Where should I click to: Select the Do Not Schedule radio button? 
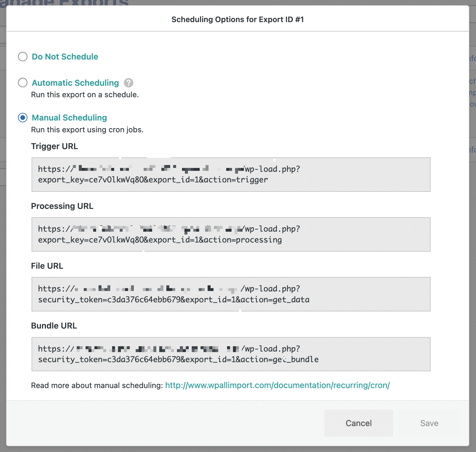23,57
